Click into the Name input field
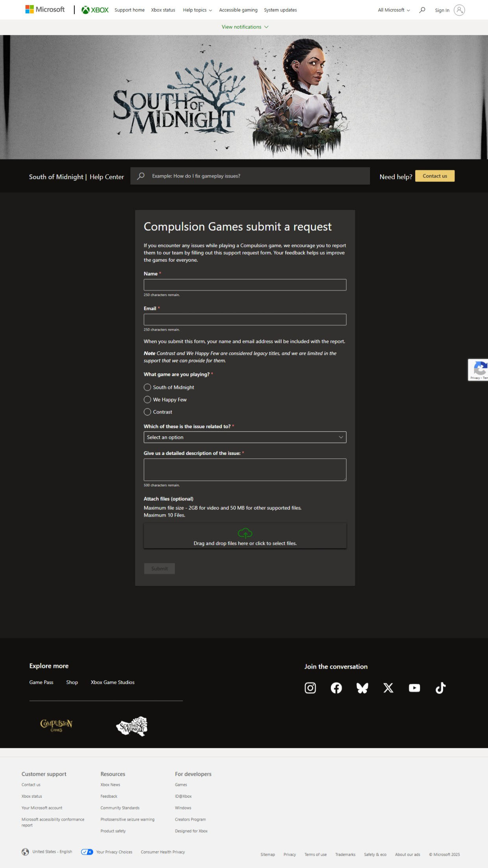Image resolution: width=488 pixels, height=868 pixels. 245,285
